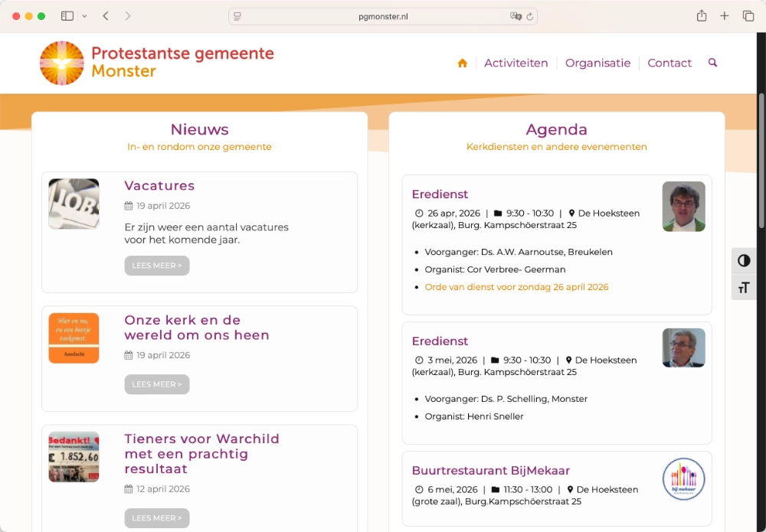This screenshot has height=532, width=766.
Task: Open the Safari sidebar icon
Action: pos(67,15)
